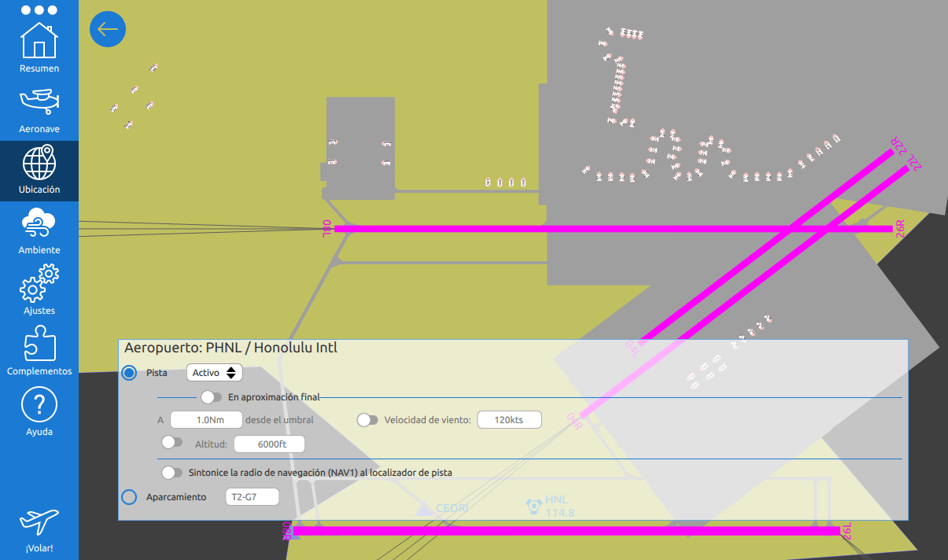Click the 08L runway label on map
948x560 pixels.
[326, 229]
